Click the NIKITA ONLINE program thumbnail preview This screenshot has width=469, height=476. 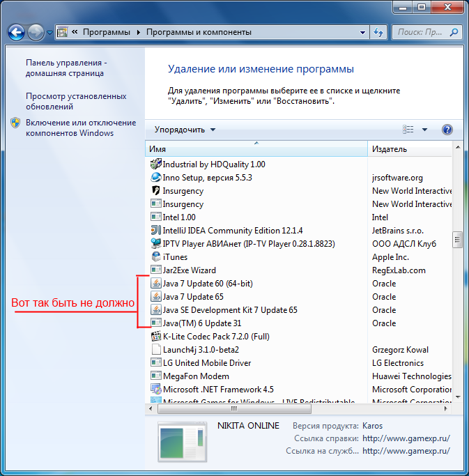click(x=182, y=442)
